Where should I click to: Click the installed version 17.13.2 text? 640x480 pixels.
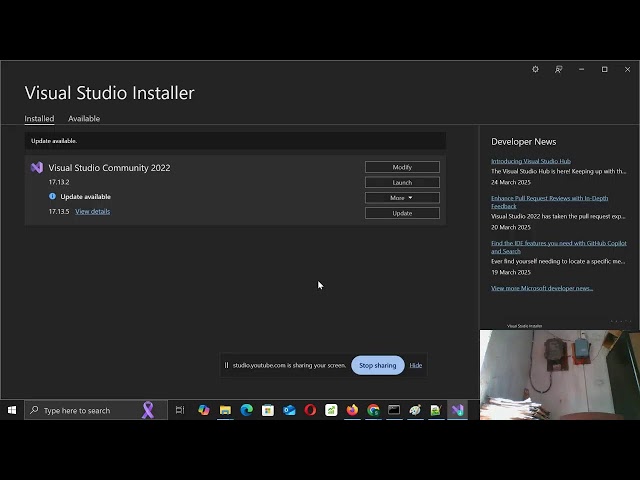coord(59,182)
